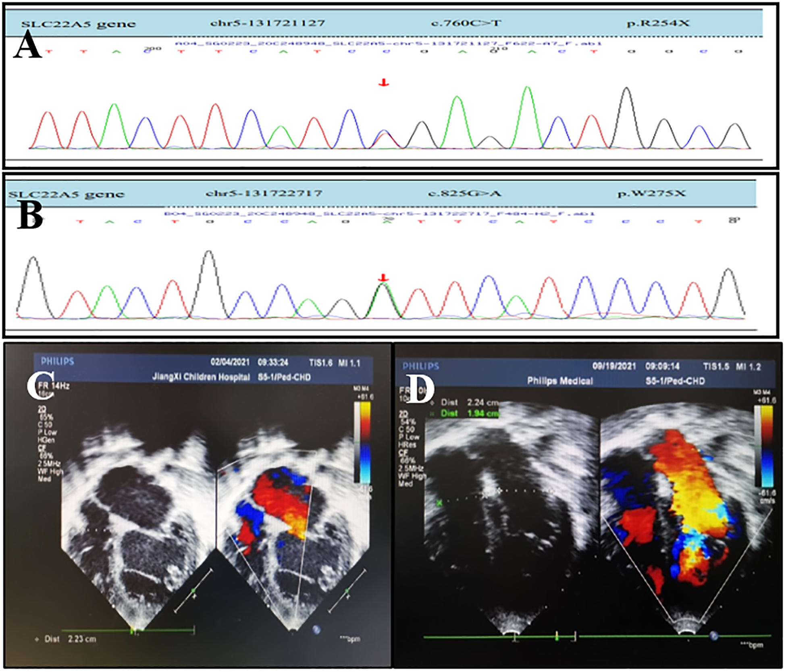Screen dimensions: 786x672
Task: Click the PHILIPS logo in panel C
Action: coord(58,361)
